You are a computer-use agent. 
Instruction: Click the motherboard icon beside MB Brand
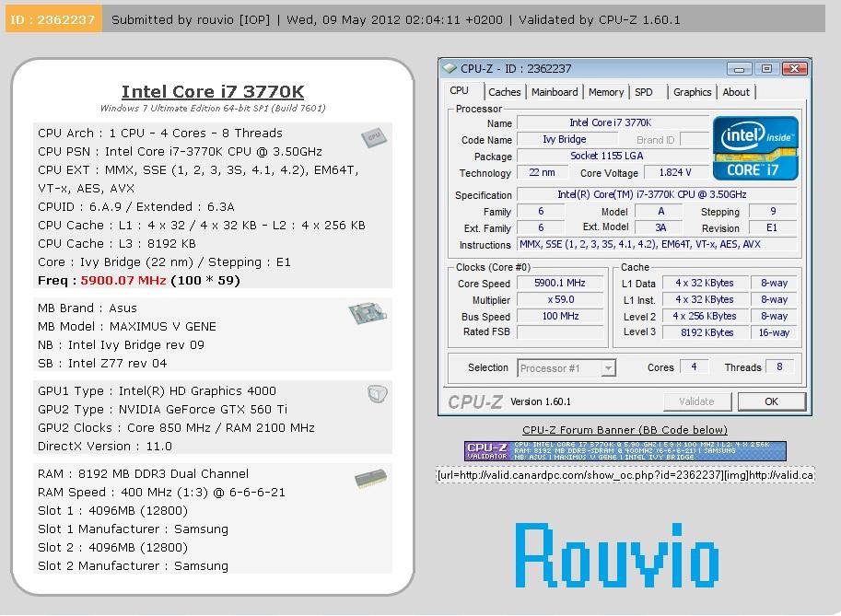coord(368,312)
